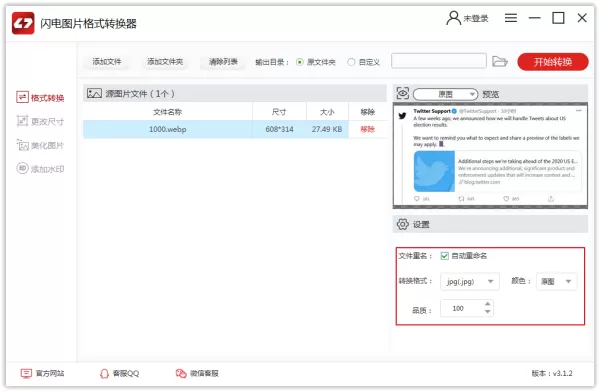Click the settings gear icon
Image resolution: width=600 pixels, height=392 pixels.
403,224
